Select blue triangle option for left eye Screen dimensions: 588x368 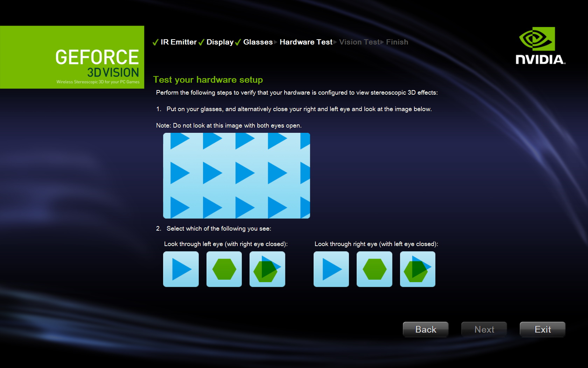click(181, 269)
